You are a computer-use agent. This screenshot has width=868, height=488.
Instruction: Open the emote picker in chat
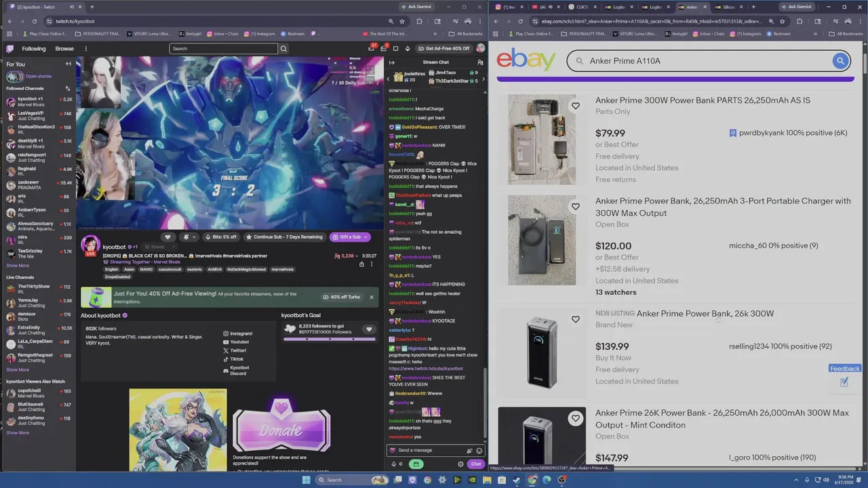[x=479, y=451]
